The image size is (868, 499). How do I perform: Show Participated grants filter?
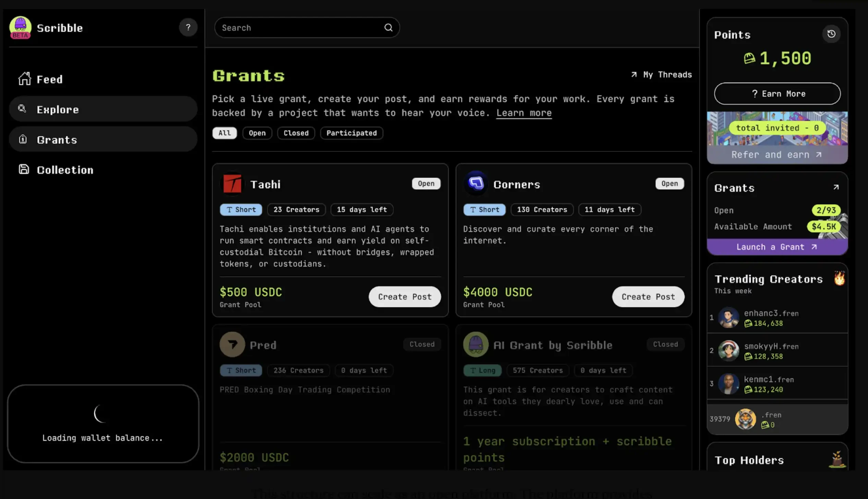coord(351,133)
